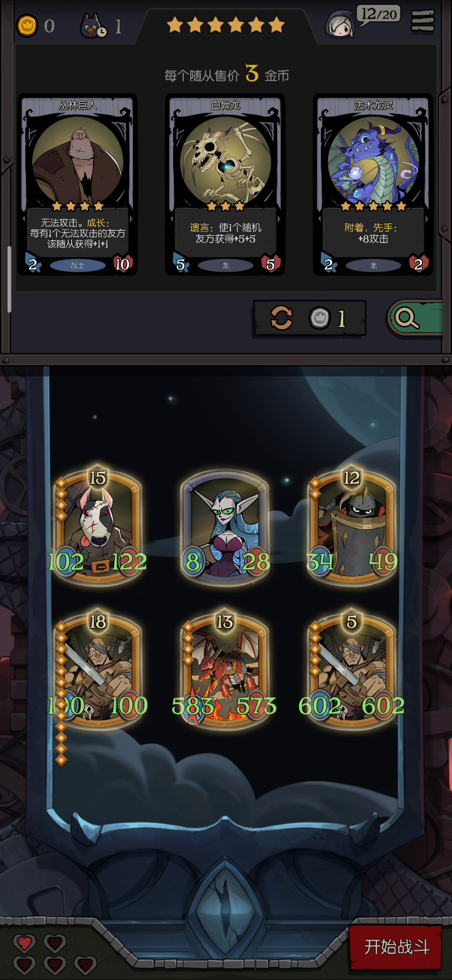Tap the shop panel scrollbar handle
452x980 pixels.
pos(9,279)
